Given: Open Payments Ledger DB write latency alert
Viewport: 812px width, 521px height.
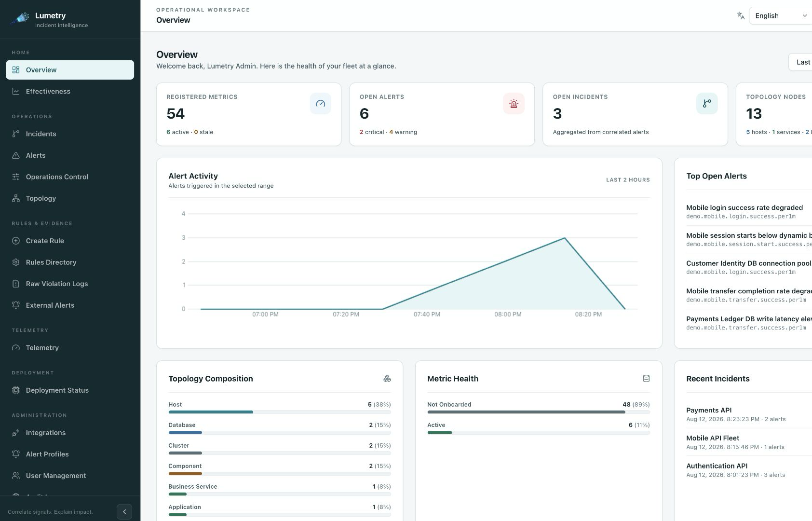Looking at the screenshot, I should pyautogui.click(x=749, y=323).
